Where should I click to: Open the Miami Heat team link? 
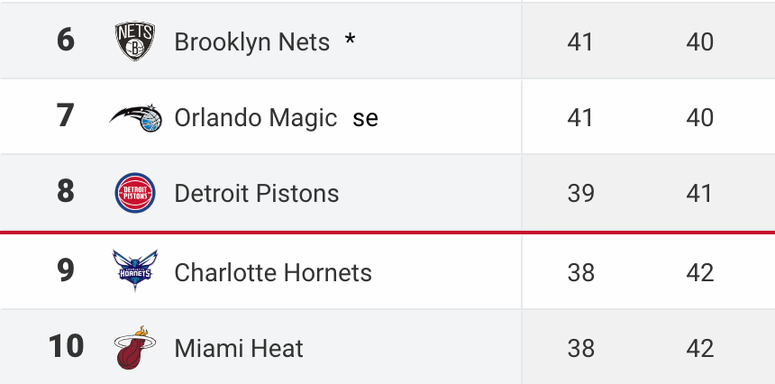tap(239, 348)
